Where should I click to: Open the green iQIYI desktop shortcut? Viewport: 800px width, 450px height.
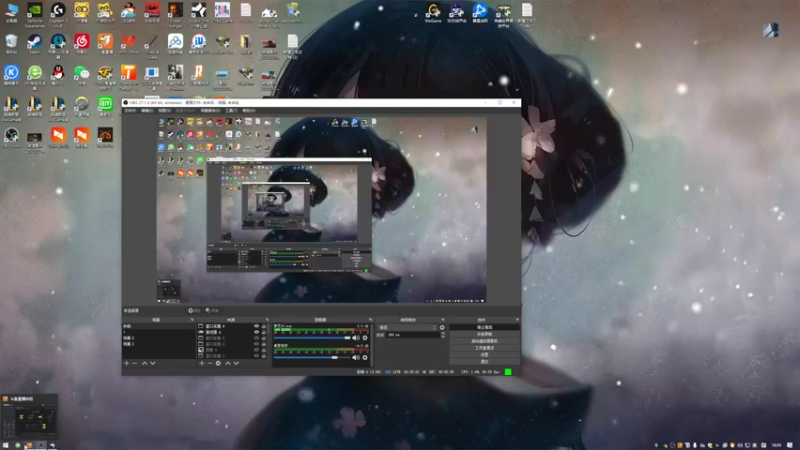tap(105, 107)
